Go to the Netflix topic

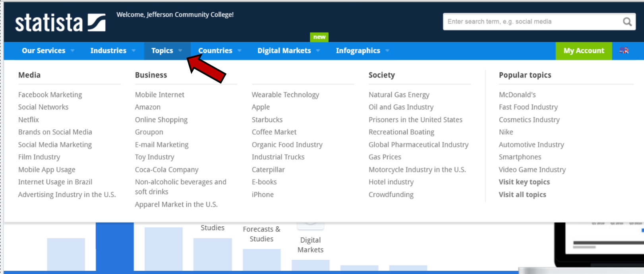[29, 119]
